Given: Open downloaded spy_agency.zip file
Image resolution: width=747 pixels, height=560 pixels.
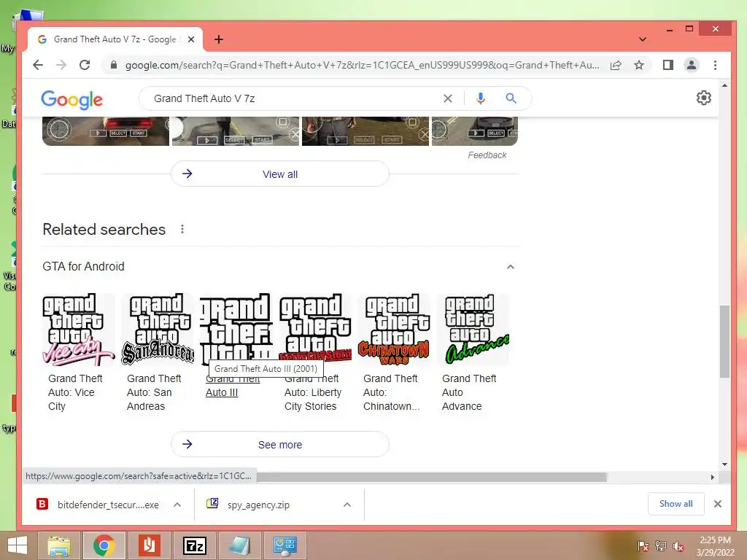Looking at the screenshot, I should [x=249, y=505].
